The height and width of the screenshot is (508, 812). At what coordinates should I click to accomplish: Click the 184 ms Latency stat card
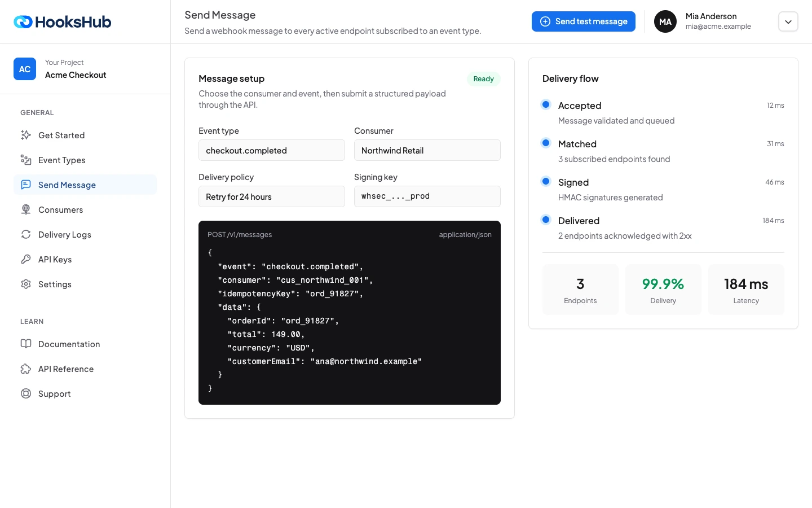(746, 290)
